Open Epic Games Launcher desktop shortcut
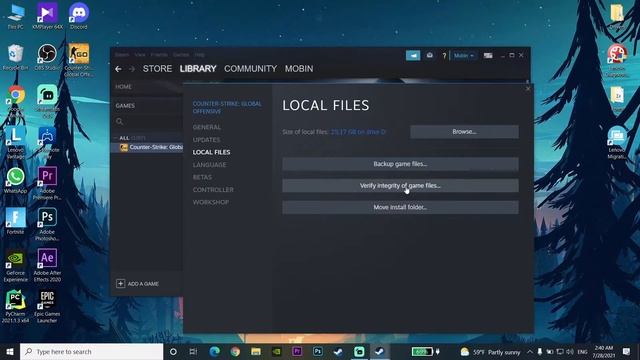Image resolution: width=640 pixels, height=360 pixels. click(x=47, y=307)
